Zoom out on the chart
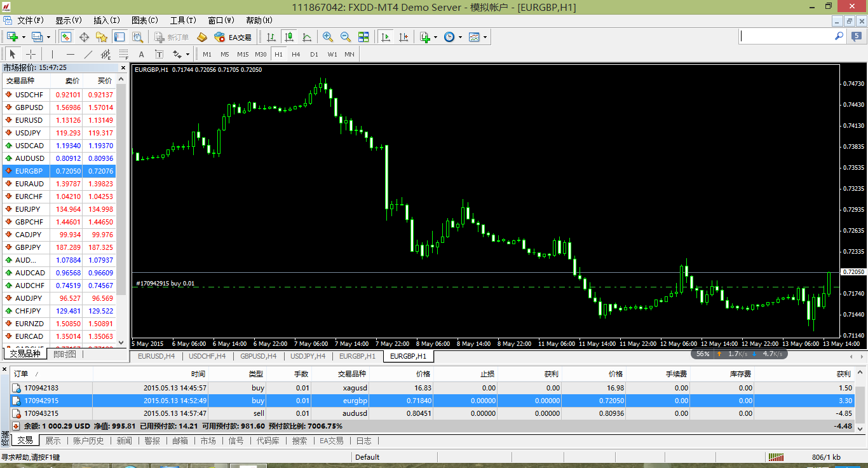 pyautogui.click(x=346, y=37)
